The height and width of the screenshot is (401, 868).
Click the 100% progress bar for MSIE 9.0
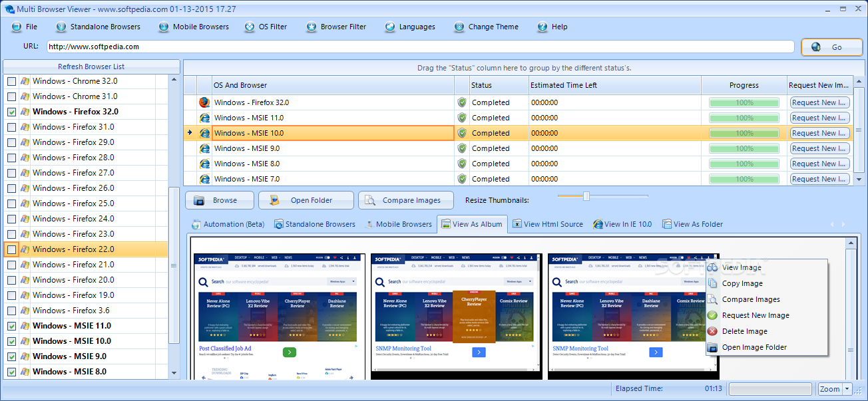pyautogui.click(x=744, y=148)
